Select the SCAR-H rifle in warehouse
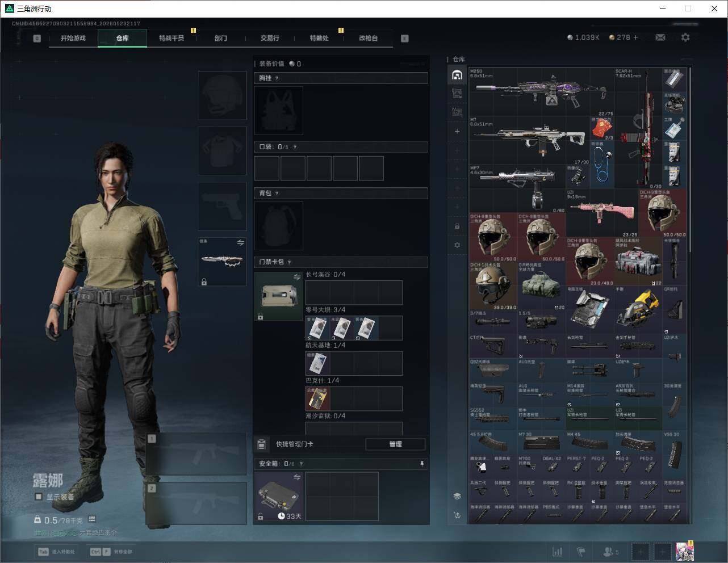Viewport: 728px width, 563px height. 639,128
